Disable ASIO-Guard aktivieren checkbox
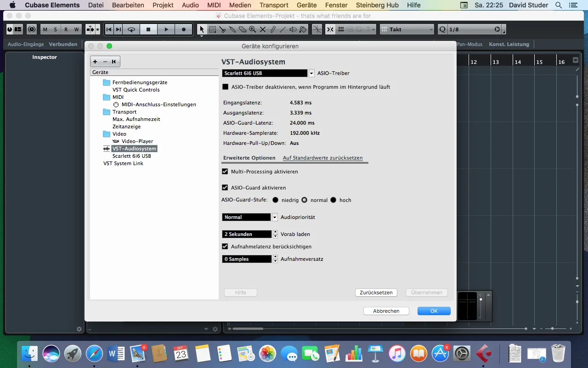The image size is (588, 368). pos(225,188)
